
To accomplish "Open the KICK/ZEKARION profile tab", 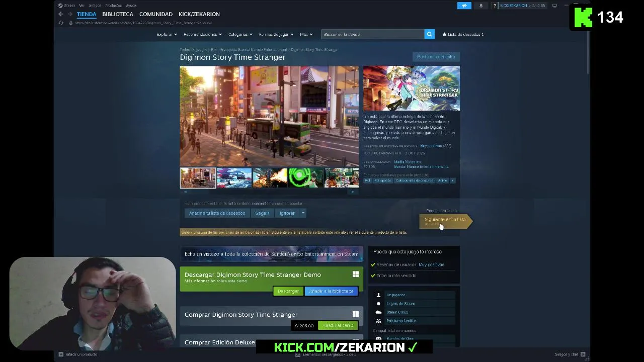I will (199, 14).
